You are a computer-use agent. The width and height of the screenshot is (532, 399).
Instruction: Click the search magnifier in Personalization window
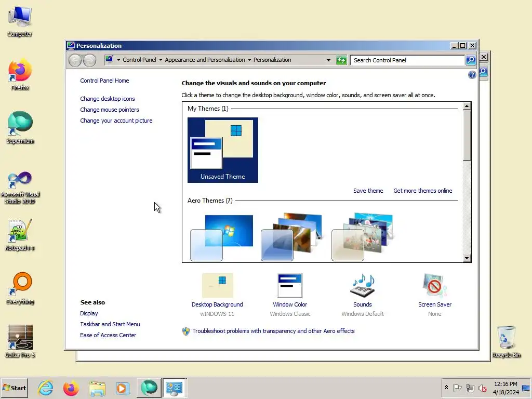[x=471, y=60]
